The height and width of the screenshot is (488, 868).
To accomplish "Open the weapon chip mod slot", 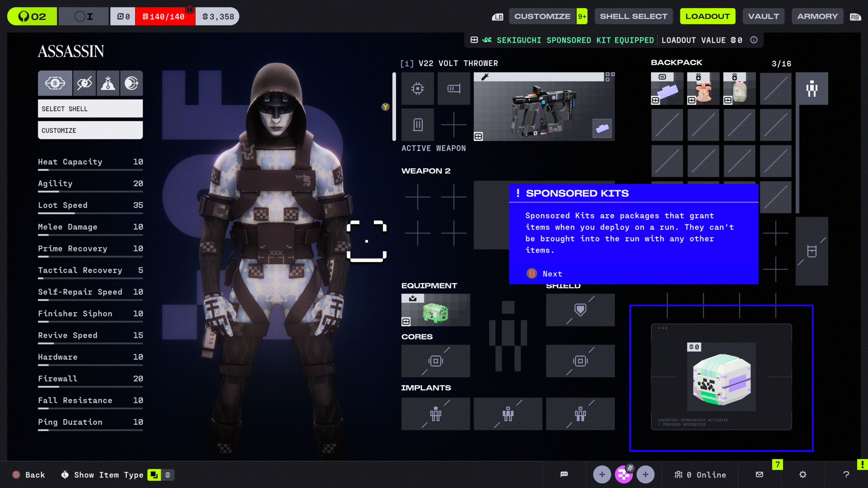I will (x=417, y=88).
